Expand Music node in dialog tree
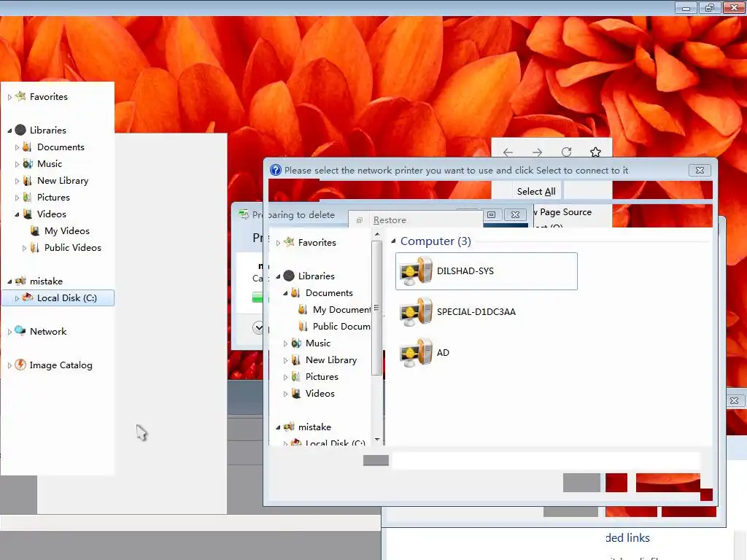The height and width of the screenshot is (560, 747). pyautogui.click(x=285, y=343)
